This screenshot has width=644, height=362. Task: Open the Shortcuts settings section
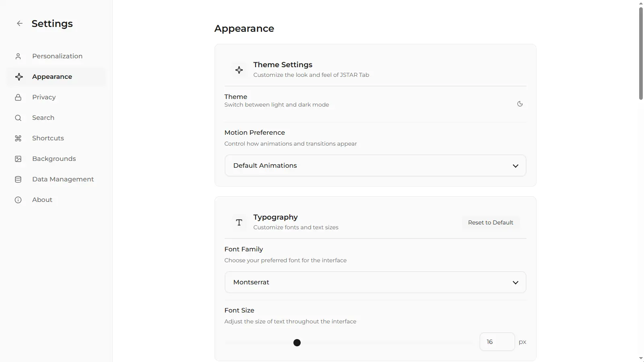[56, 138]
